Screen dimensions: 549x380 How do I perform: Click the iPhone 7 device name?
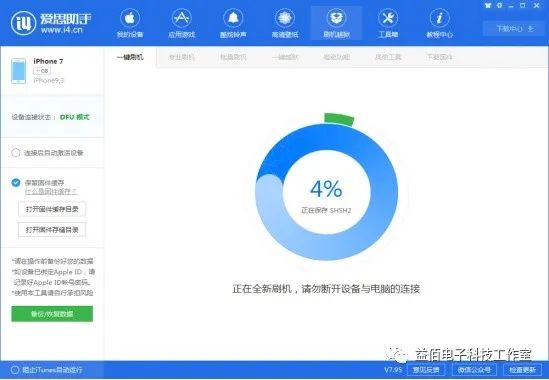pyautogui.click(x=48, y=61)
